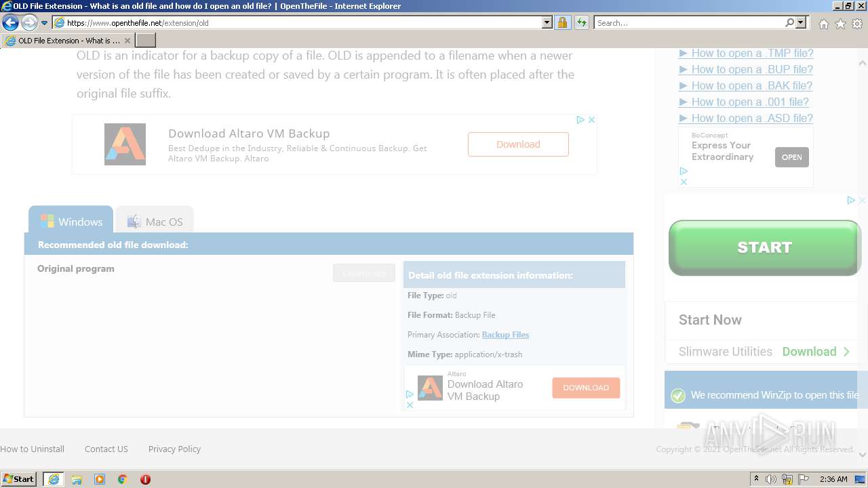The width and height of the screenshot is (868, 488).
Task: Click the volume speaker tray icon
Action: tap(771, 479)
